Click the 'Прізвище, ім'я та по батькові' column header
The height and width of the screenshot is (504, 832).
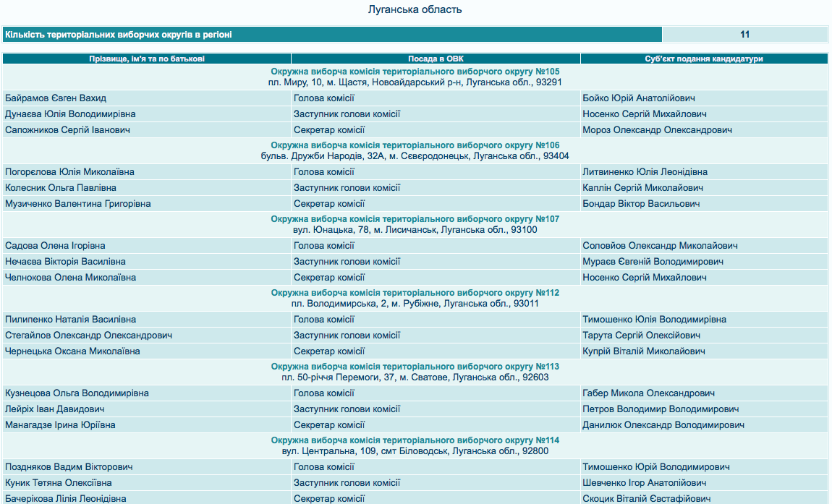pos(146,59)
